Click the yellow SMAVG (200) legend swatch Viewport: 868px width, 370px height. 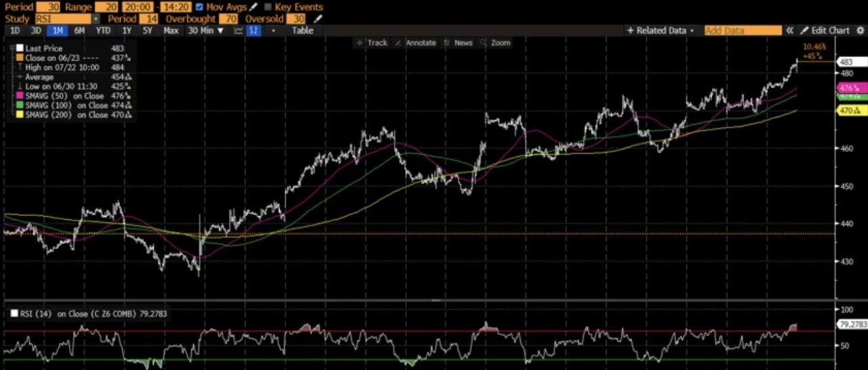pos(20,115)
